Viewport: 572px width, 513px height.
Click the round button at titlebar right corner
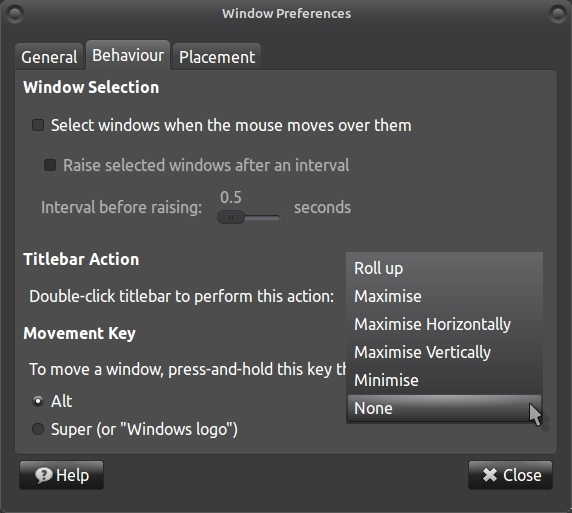point(557,14)
